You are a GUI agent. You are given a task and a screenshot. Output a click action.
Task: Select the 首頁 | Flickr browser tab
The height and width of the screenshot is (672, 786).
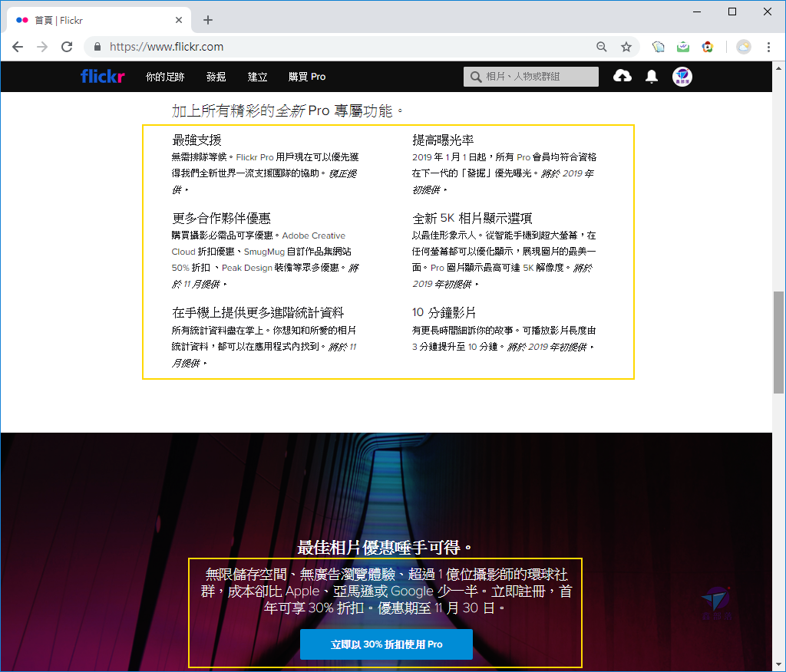(99, 20)
